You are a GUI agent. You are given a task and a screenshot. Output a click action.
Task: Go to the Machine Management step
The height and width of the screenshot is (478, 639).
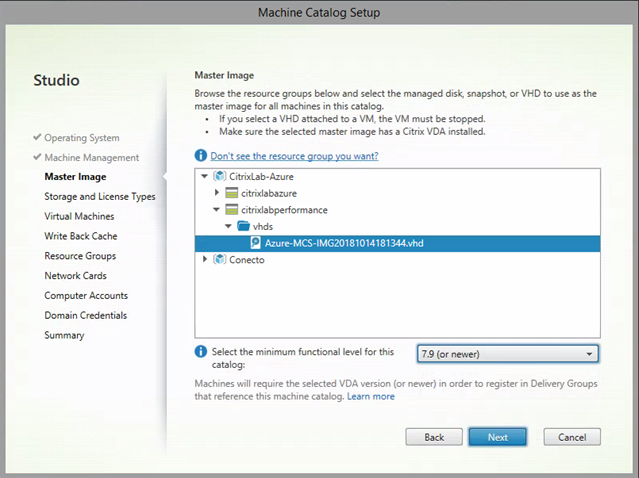coord(92,157)
